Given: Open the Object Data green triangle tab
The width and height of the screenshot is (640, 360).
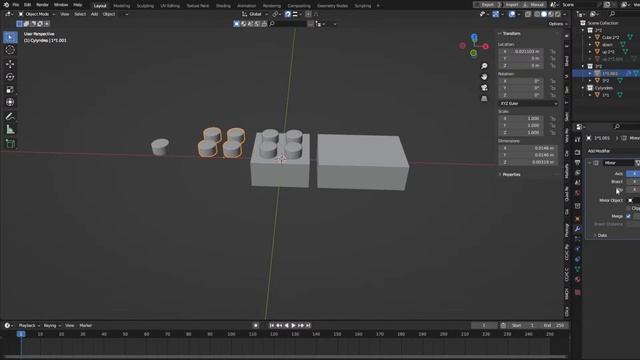Looking at the screenshot, I should point(578,269).
